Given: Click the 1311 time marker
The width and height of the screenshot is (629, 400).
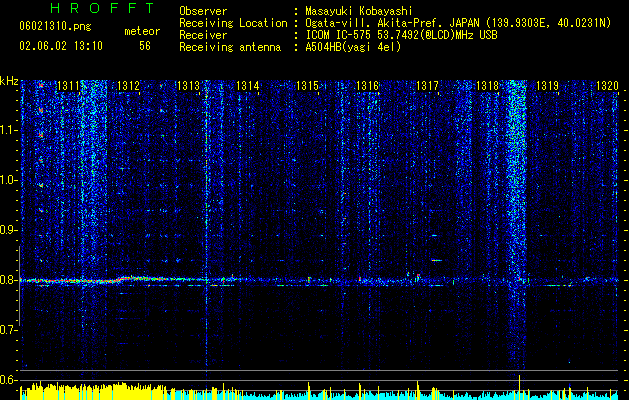Looking at the screenshot, I should [68, 86].
